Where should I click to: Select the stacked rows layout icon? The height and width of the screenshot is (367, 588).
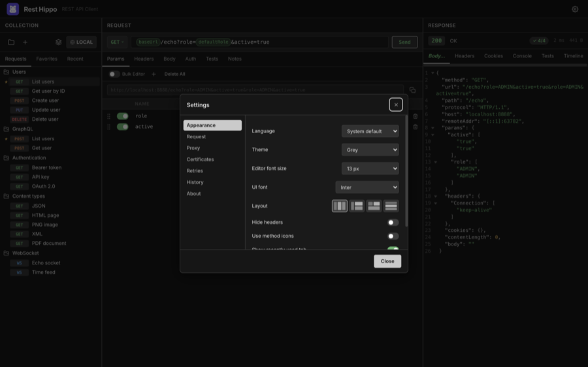click(391, 206)
